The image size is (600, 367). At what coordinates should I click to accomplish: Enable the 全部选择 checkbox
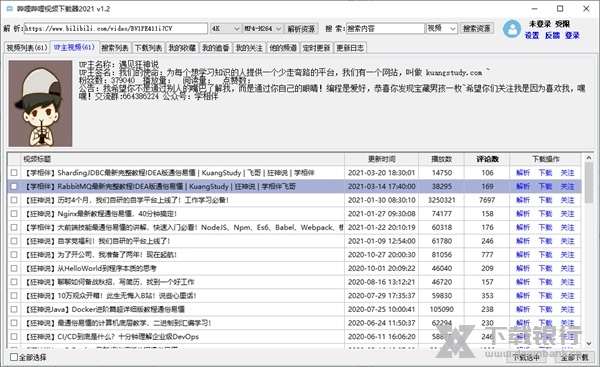[x=14, y=357]
